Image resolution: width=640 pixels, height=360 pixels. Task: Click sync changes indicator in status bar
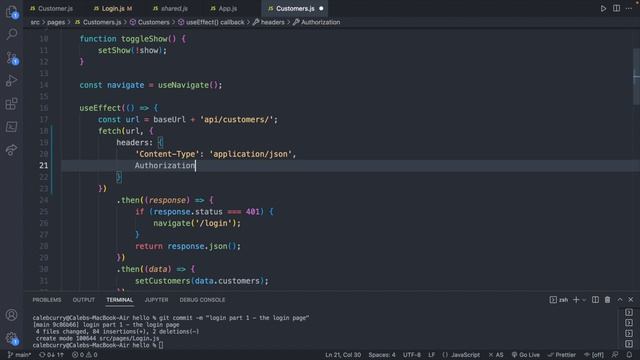(51, 355)
